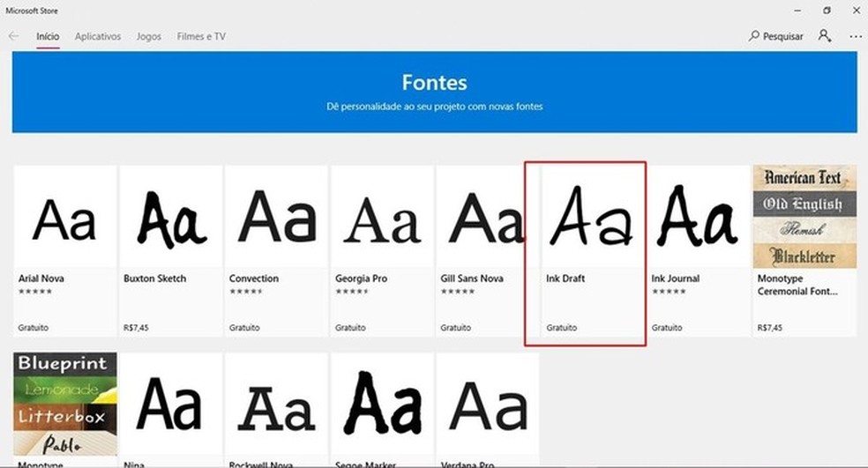Image resolution: width=868 pixels, height=468 pixels.
Task: Click the Microsoft Store window title
Action: (32, 11)
